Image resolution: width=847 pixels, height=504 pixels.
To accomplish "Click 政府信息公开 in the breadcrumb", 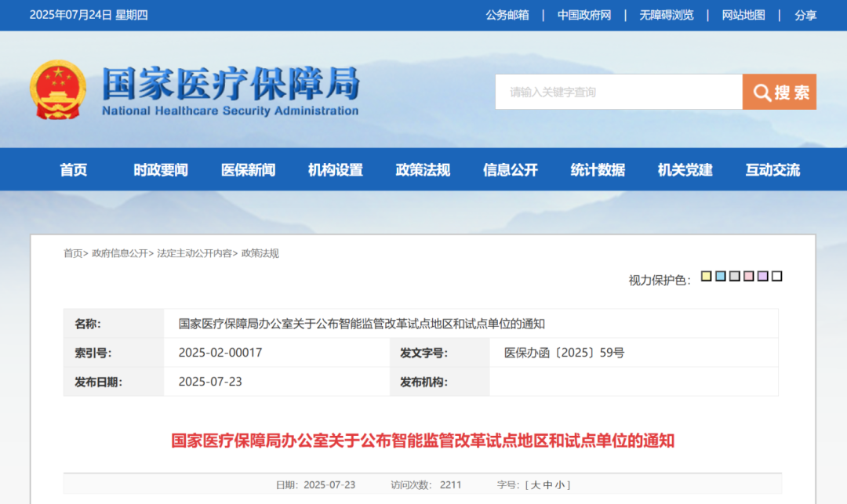I will [119, 253].
